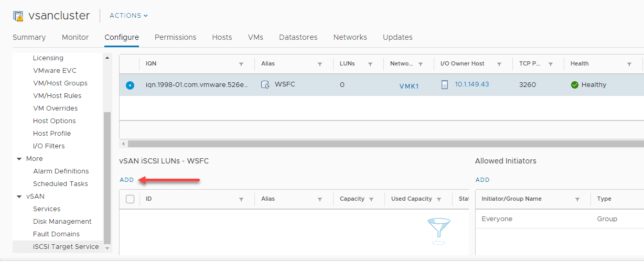Select iSCSI Target Service in sidebar
The height and width of the screenshot is (262, 644).
[x=66, y=247]
